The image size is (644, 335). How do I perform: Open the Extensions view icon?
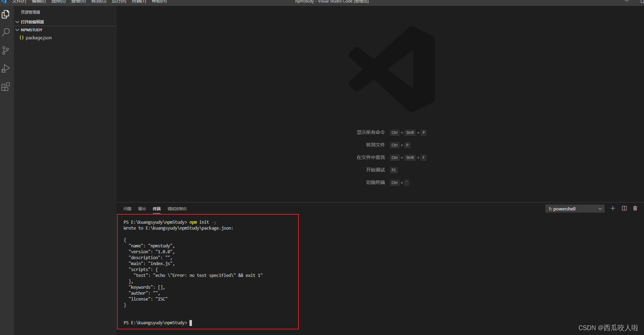6,87
